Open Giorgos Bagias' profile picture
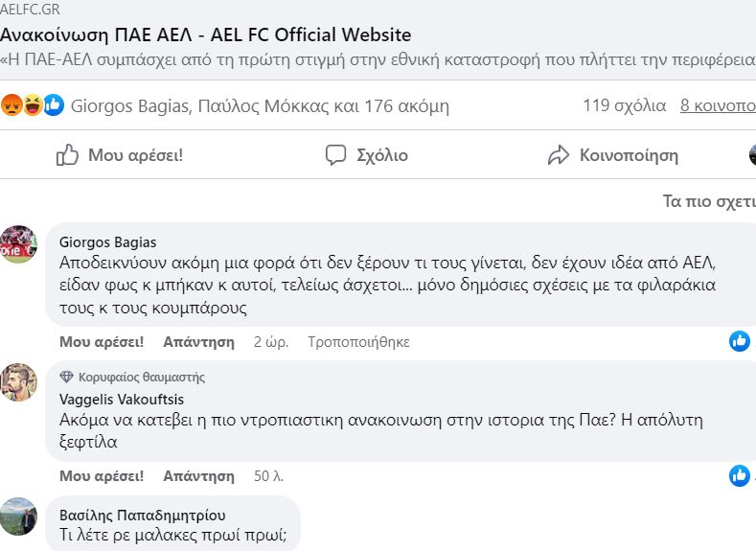This screenshot has height=551, width=756. coord(18,244)
